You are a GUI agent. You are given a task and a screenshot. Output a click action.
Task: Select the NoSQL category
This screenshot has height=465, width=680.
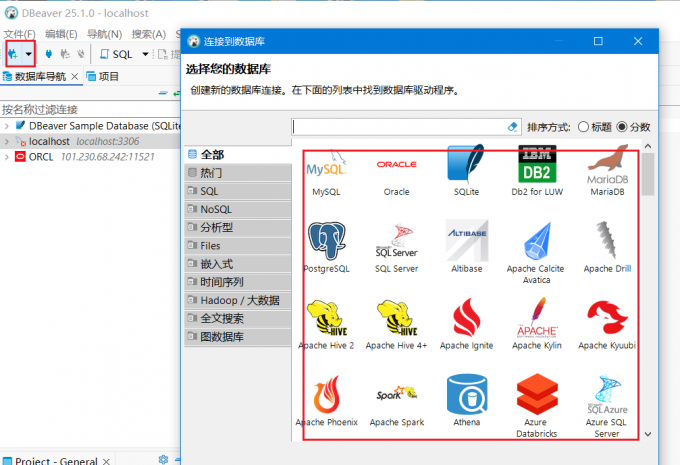click(x=238, y=209)
